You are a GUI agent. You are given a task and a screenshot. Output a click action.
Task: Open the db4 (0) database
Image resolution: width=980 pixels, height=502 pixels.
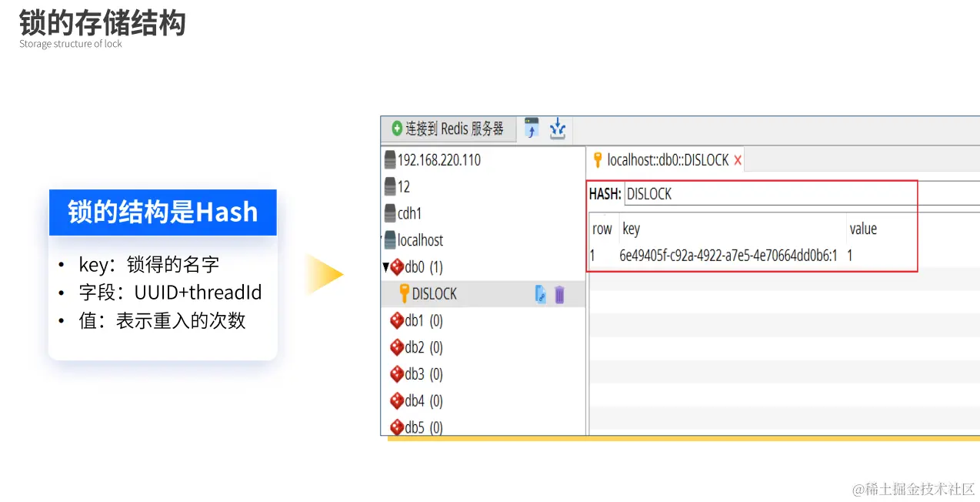[x=424, y=400]
